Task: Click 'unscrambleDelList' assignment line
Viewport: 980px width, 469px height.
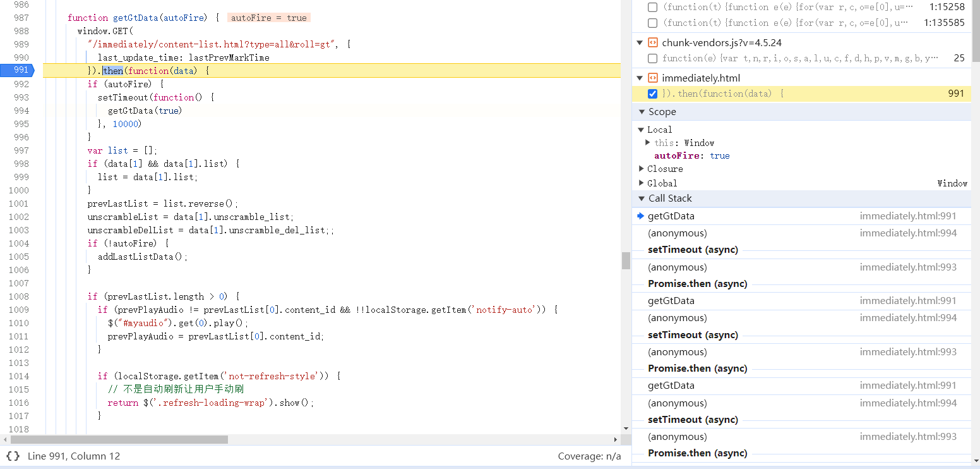Action: point(211,230)
